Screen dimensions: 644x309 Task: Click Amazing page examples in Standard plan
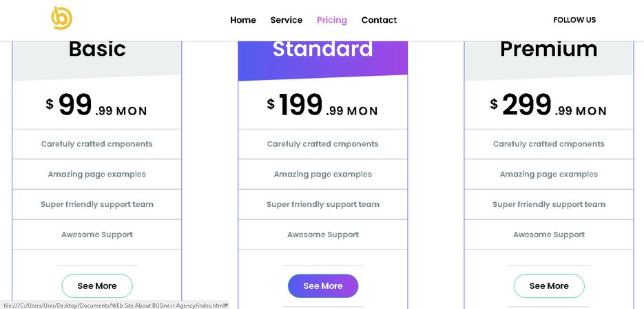pos(323,174)
